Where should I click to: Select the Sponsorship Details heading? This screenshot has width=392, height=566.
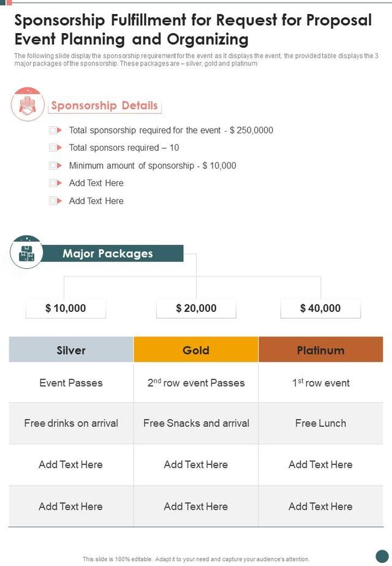[104, 105]
